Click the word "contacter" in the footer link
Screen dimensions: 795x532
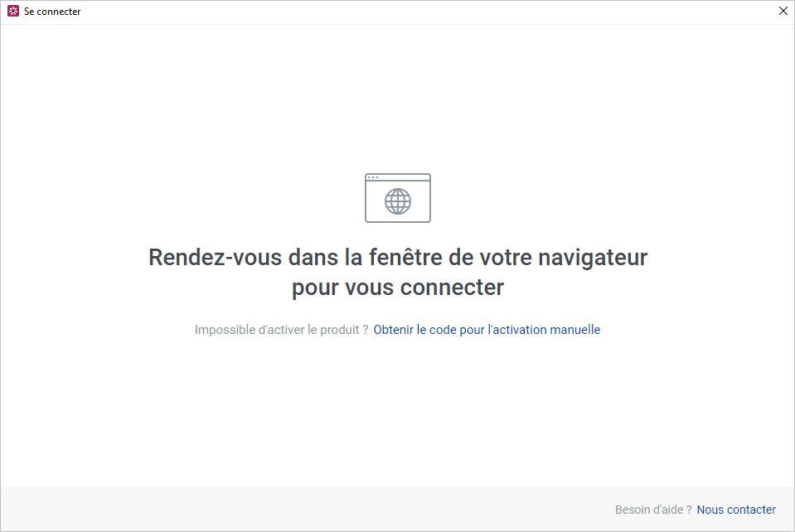click(751, 510)
